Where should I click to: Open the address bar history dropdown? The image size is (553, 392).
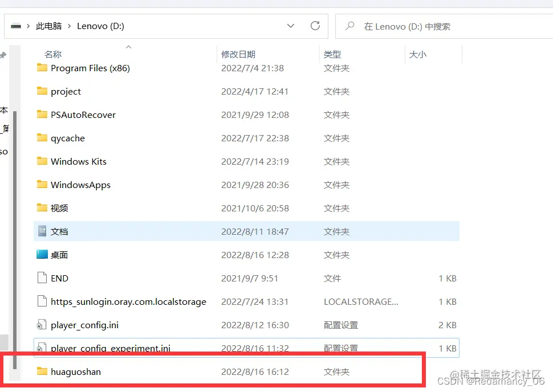point(291,26)
